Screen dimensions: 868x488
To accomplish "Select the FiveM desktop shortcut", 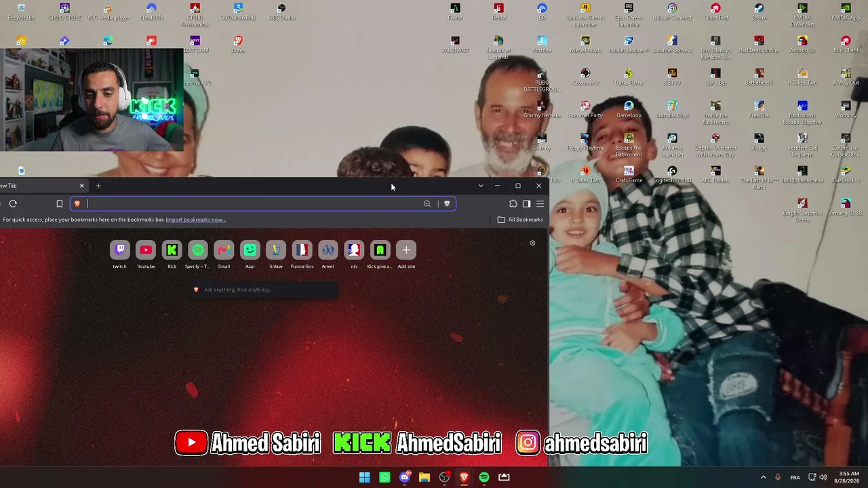I will (455, 12).
